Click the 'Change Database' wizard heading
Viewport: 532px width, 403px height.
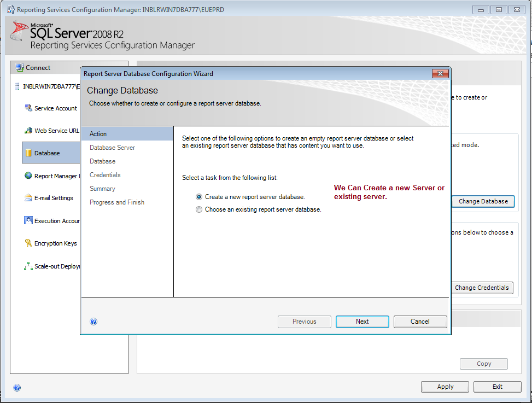122,91
